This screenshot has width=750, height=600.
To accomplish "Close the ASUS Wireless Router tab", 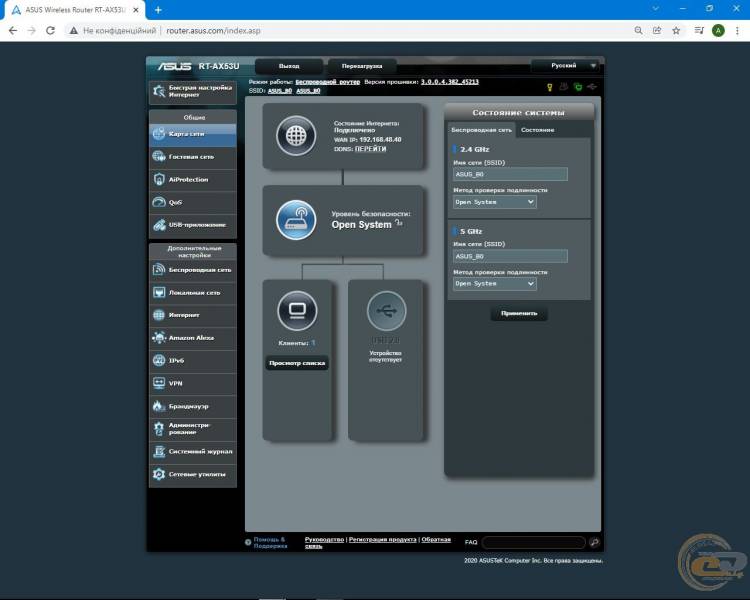I will [x=136, y=10].
